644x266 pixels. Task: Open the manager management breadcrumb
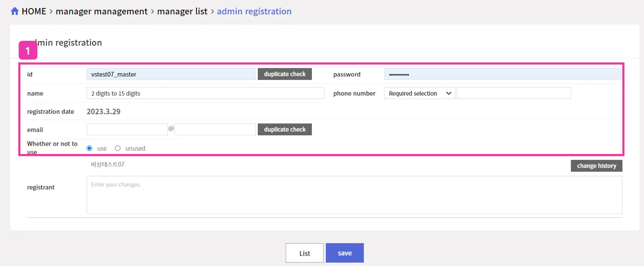tap(101, 11)
